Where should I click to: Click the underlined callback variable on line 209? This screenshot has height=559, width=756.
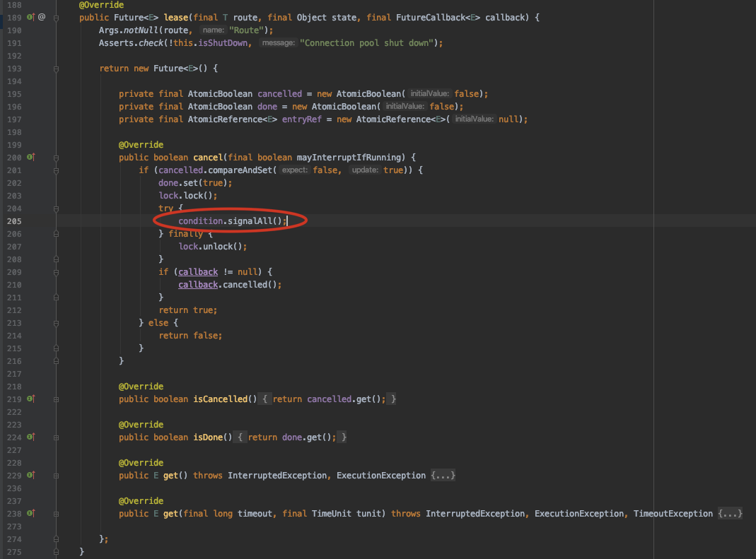pyautogui.click(x=197, y=271)
